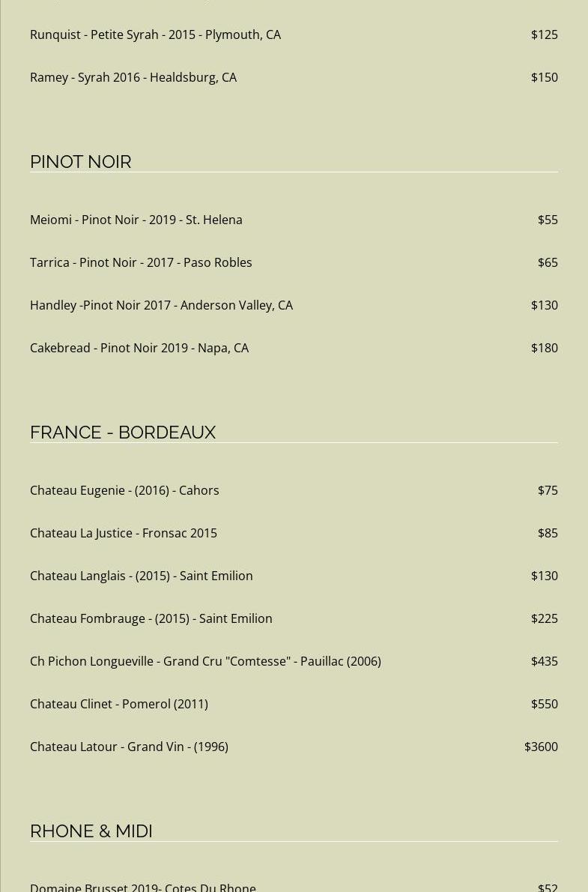The image size is (588, 892).
Task: Click the Meiomi Pinot Noir 2019 item
Action: pyautogui.click(x=136, y=220)
